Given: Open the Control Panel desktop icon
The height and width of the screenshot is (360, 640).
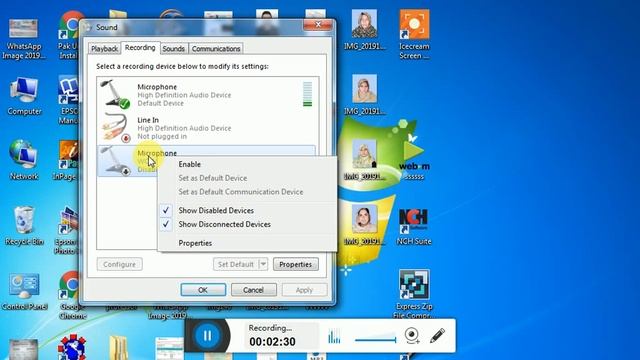Looking at the screenshot, I should (x=24, y=291).
